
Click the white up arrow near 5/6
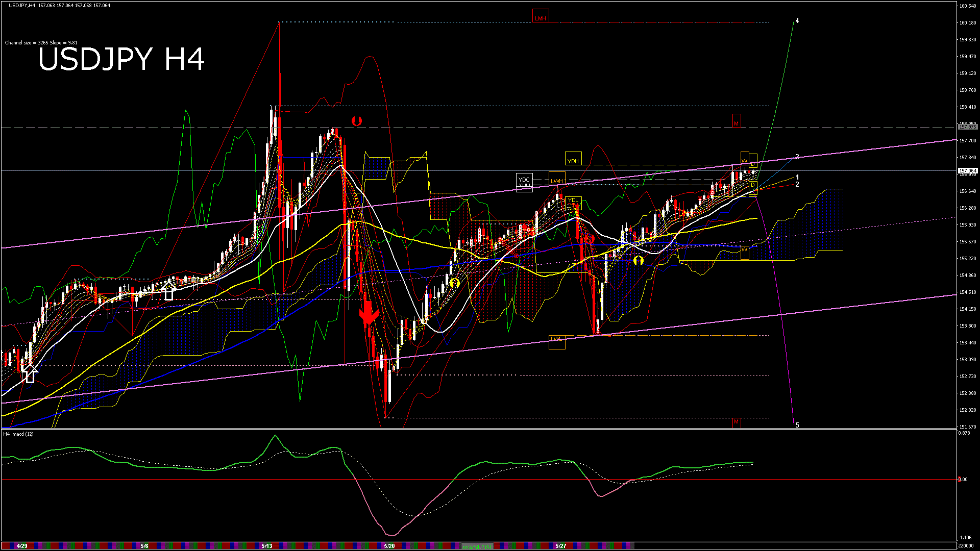(x=169, y=293)
